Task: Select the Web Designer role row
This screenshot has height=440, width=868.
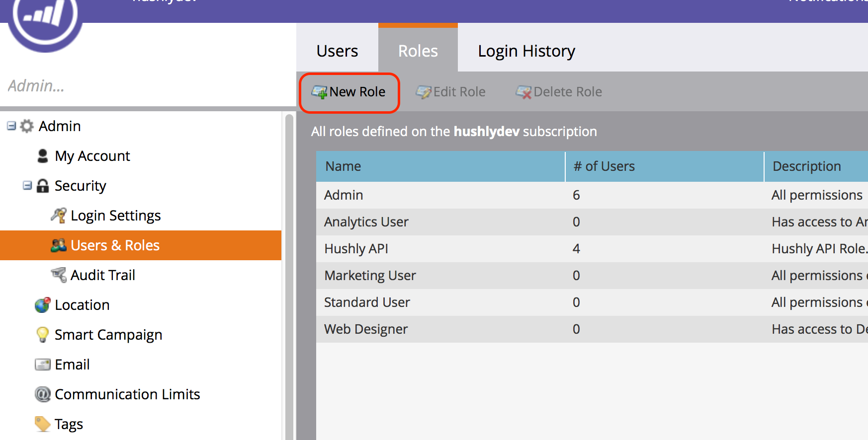Action: [592, 329]
